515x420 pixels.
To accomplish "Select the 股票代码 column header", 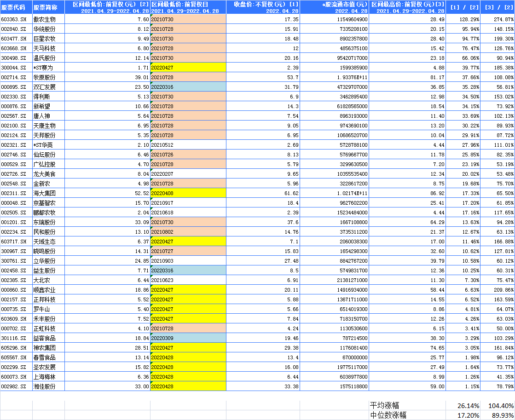I will tap(16, 7).
